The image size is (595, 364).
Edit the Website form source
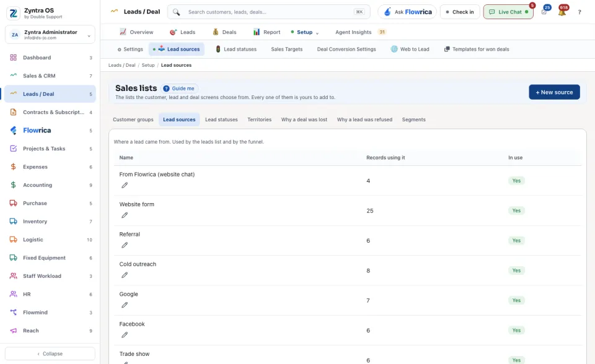(x=125, y=215)
